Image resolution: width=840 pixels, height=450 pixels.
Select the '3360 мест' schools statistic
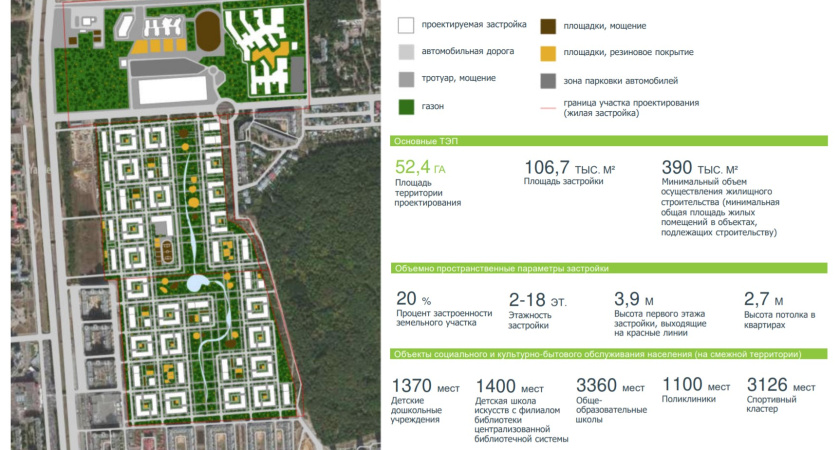click(x=610, y=386)
